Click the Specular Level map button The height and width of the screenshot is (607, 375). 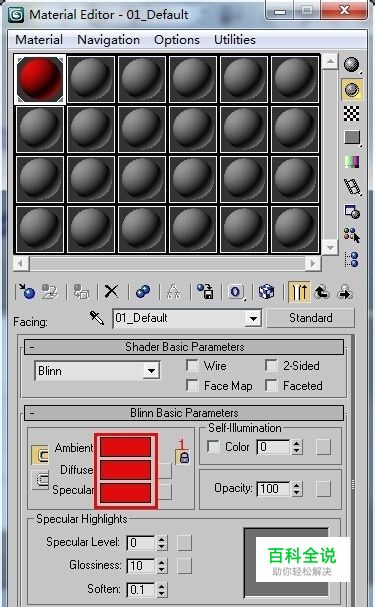184,543
